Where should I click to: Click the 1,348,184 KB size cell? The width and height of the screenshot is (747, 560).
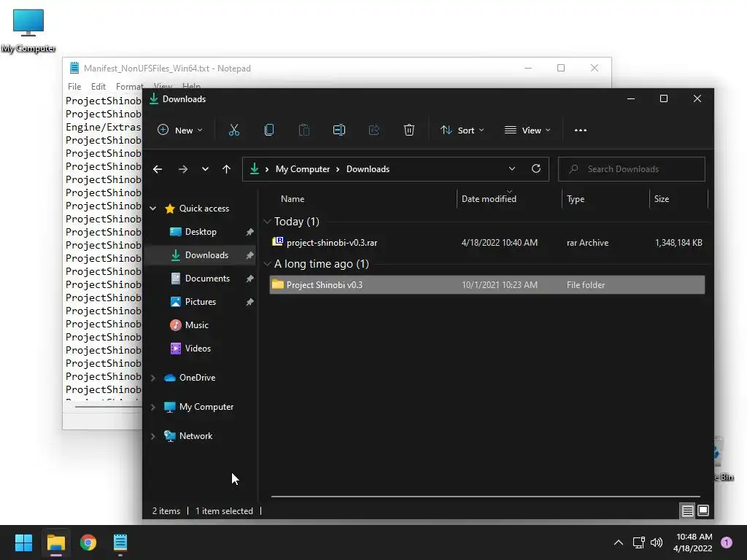click(x=678, y=242)
